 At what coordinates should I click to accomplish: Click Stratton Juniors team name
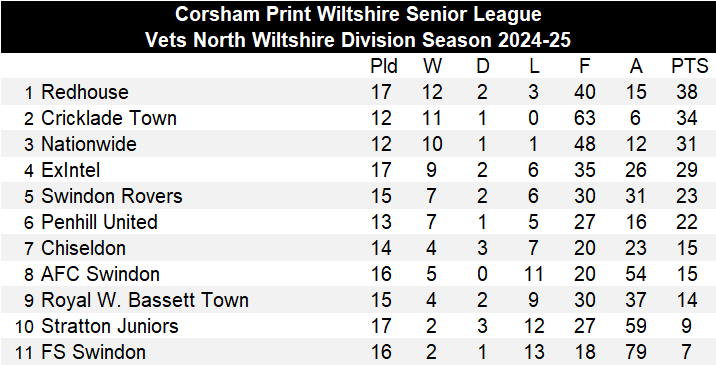click(x=110, y=326)
